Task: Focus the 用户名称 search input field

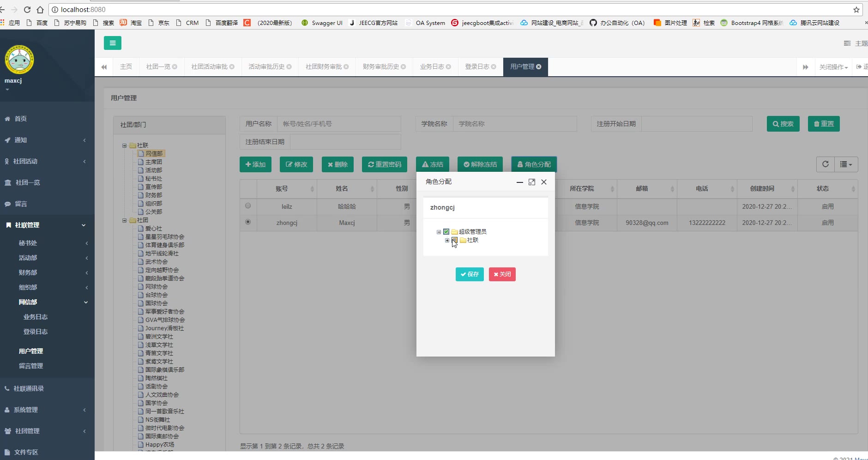Action: [339, 124]
